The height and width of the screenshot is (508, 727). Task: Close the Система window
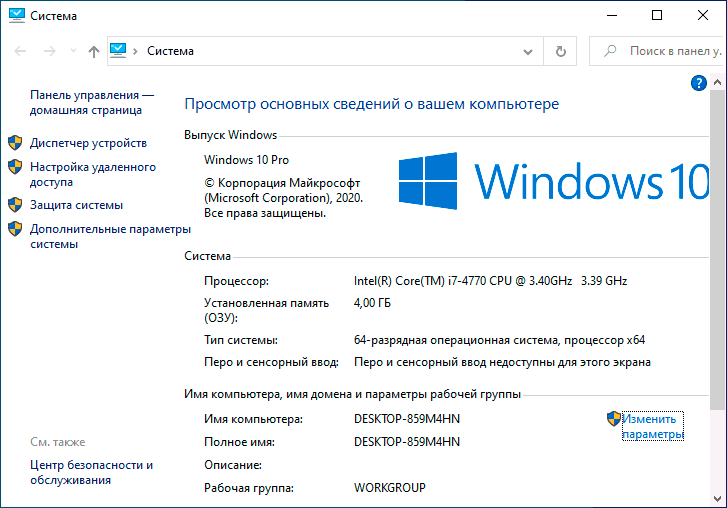703,15
